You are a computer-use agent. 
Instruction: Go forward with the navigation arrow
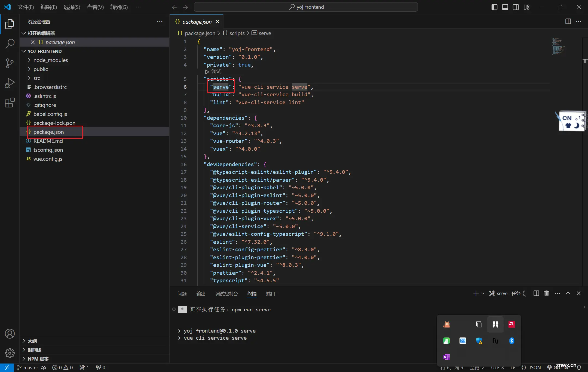(185, 7)
